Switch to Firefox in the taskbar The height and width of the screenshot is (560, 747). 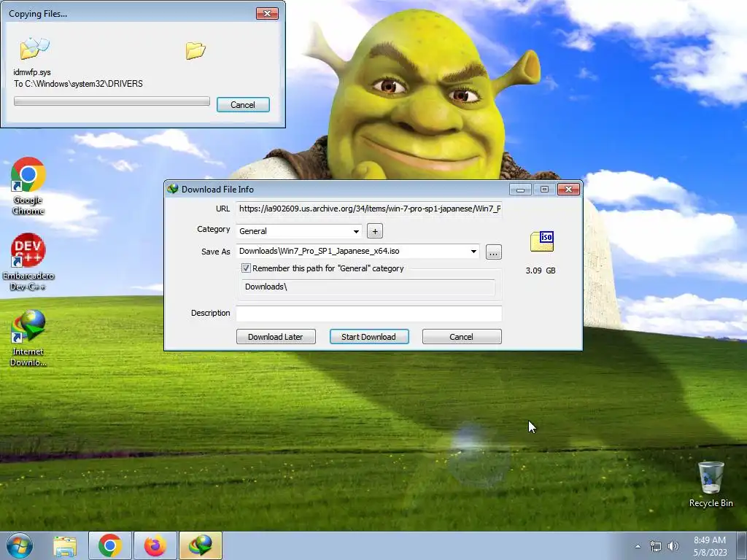[x=155, y=545]
